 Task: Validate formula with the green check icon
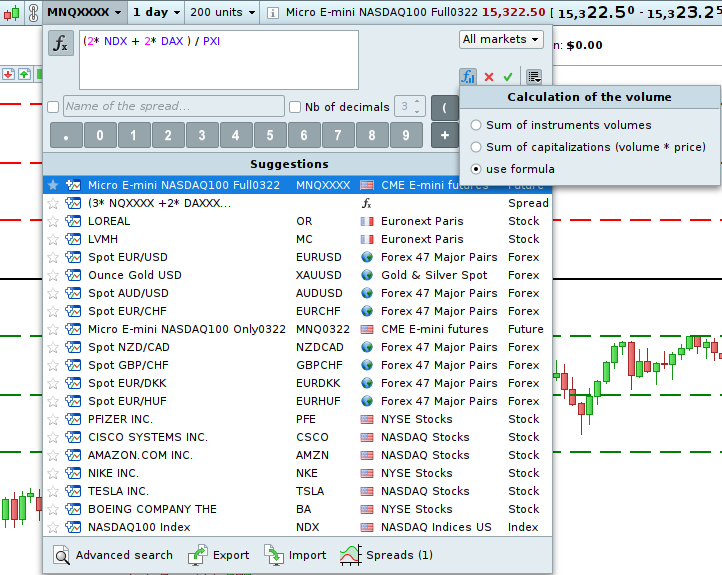[x=508, y=77]
